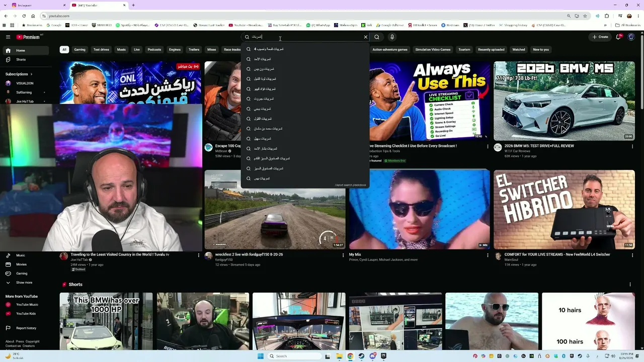Open the YouTube guide hamburger menu
The image size is (644, 362).
(8, 37)
